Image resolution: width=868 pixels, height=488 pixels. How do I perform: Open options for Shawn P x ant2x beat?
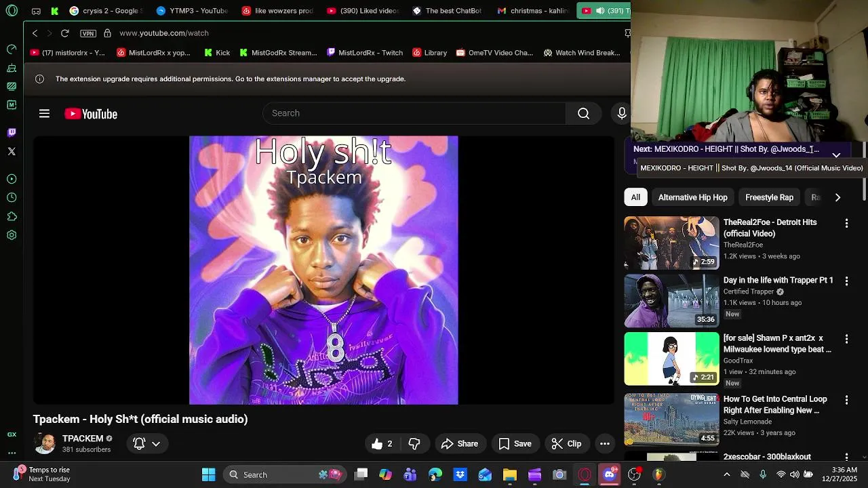coord(846,339)
